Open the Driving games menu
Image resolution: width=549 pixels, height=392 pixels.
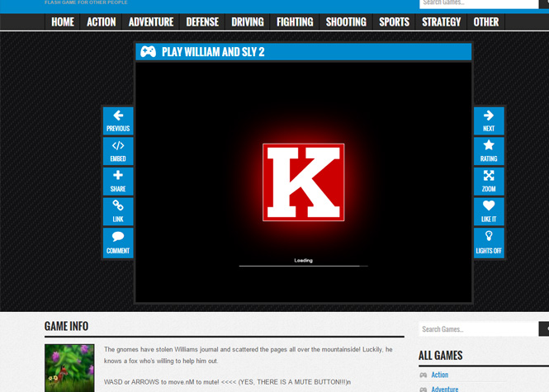[248, 22]
